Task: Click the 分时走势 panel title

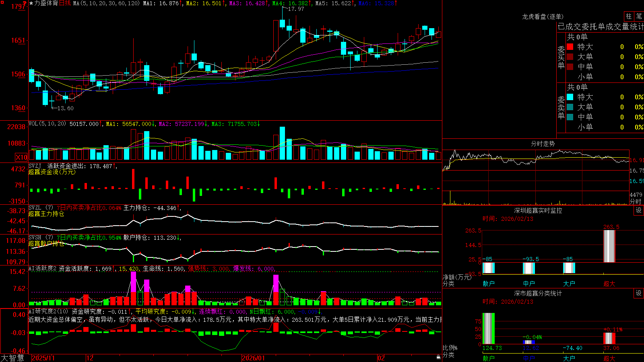Action: coord(543,144)
